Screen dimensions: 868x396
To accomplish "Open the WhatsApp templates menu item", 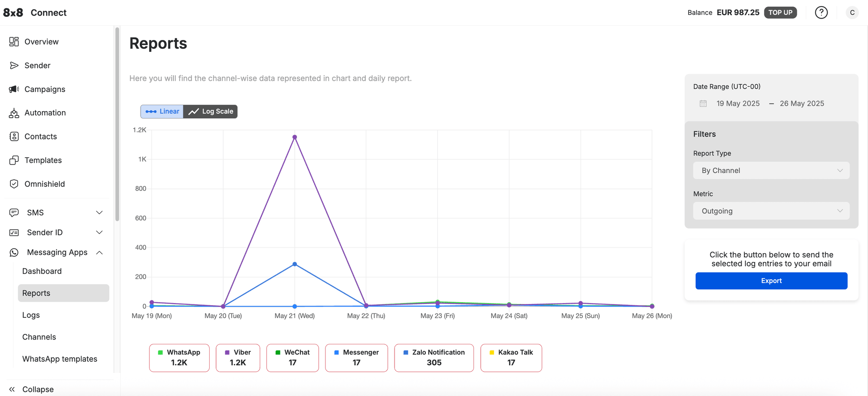I will (60, 359).
